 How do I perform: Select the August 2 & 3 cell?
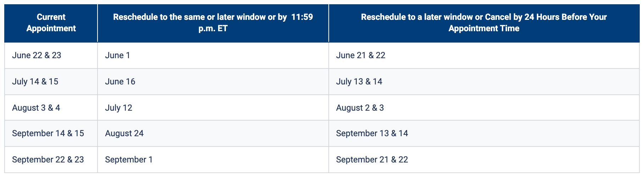coord(360,108)
